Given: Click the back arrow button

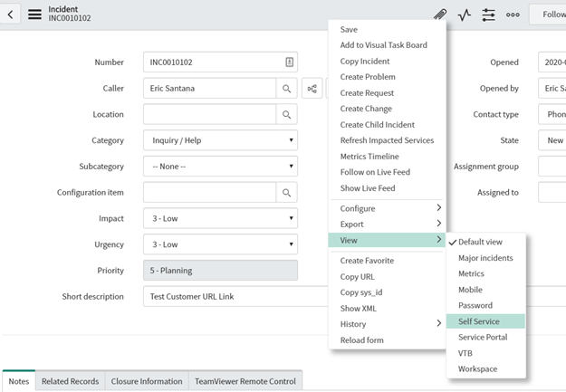Looking at the screenshot, I should [x=10, y=14].
